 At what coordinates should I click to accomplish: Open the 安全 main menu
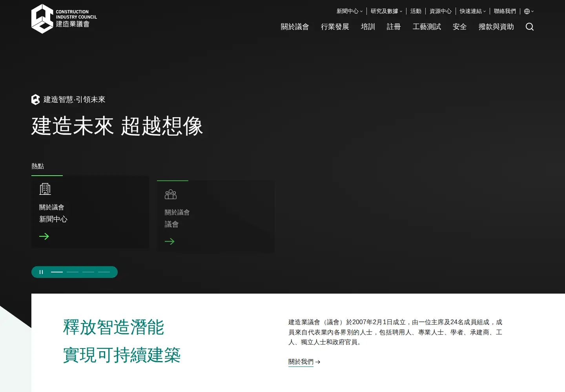click(x=460, y=27)
